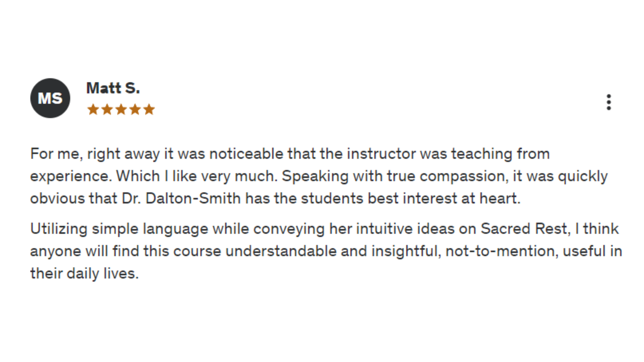Image resolution: width=644 pixels, height=362 pixels.
Task: Click the opening words "For me,"
Action: click(x=56, y=154)
